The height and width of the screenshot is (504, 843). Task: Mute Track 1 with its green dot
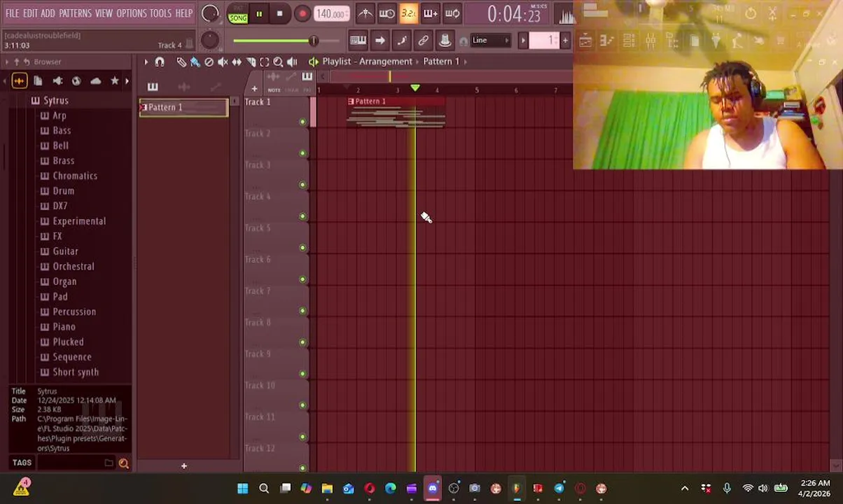[302, 122]
